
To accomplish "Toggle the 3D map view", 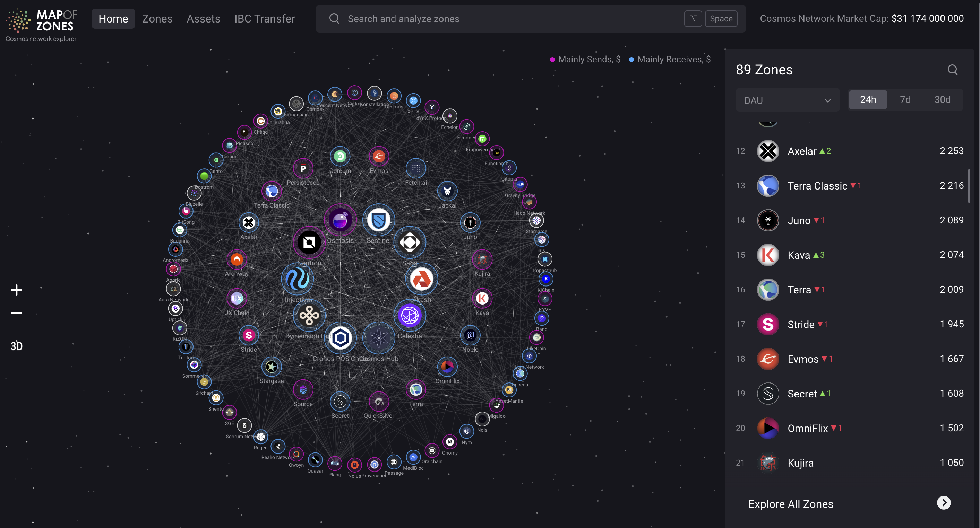I will tap(16, 346).
